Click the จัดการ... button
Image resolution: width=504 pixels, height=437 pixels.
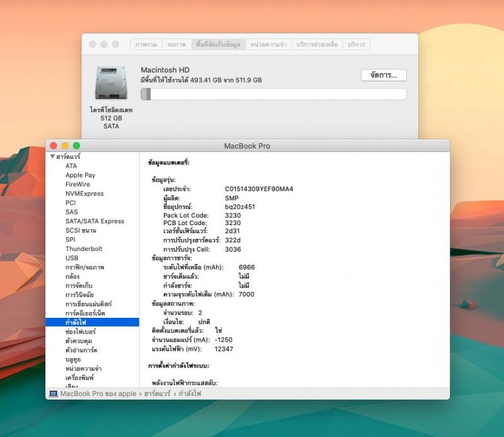pos(384,75)
